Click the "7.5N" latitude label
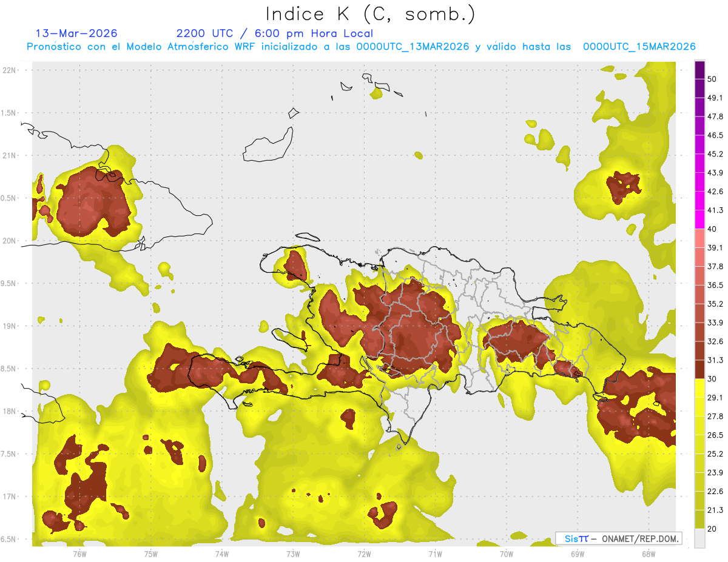Screen dimensions: 728x562 (8, 453)
